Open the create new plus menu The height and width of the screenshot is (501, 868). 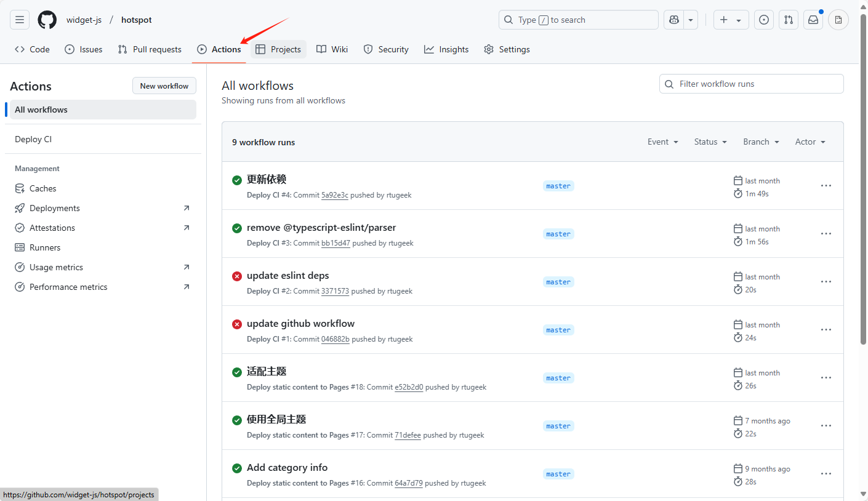tap(731, 20)
